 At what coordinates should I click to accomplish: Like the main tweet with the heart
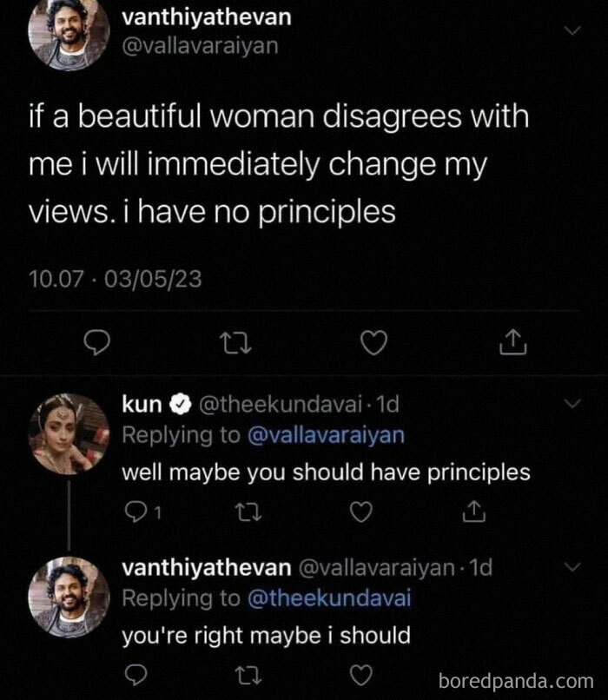[x=373, y=344]
